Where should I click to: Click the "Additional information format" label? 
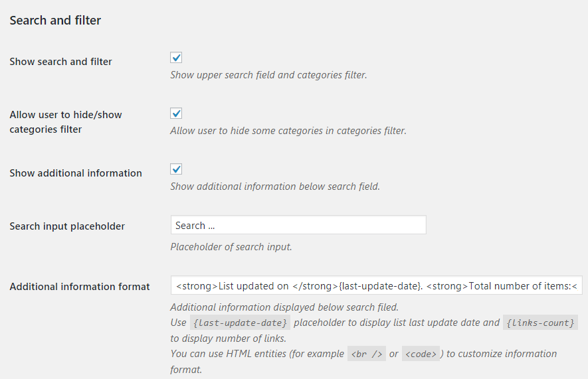coord(80,287)
